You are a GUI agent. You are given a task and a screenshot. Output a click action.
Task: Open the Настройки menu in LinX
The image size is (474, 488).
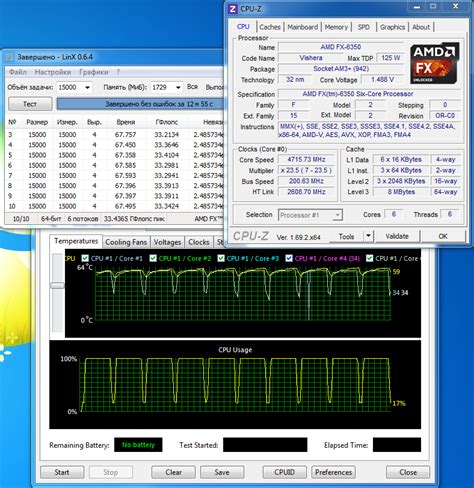click(53, 72)
